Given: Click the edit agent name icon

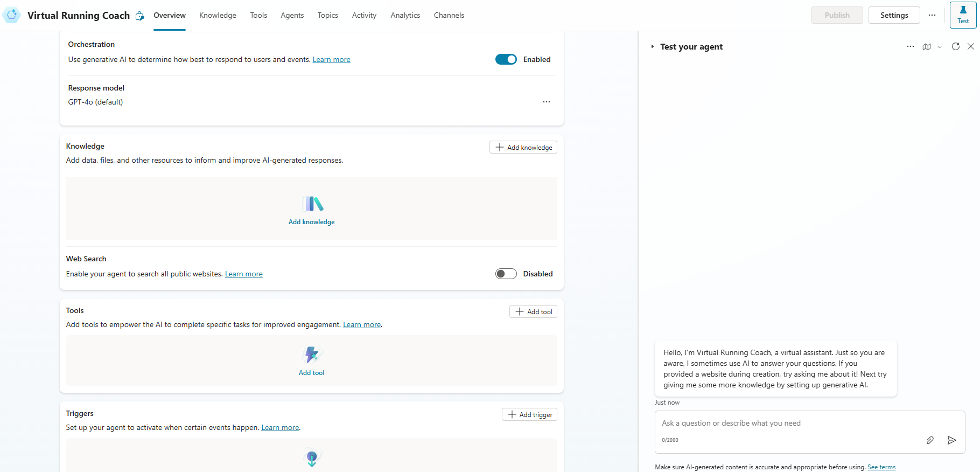Looking at the screenshot, I should (140, 16).
